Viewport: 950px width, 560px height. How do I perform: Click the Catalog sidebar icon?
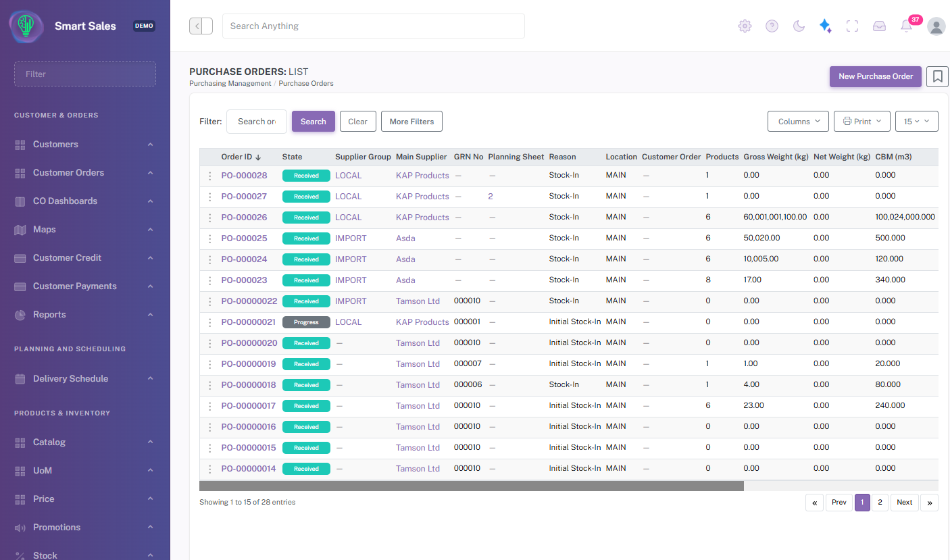pyautogui.click(x=20, y=442)
